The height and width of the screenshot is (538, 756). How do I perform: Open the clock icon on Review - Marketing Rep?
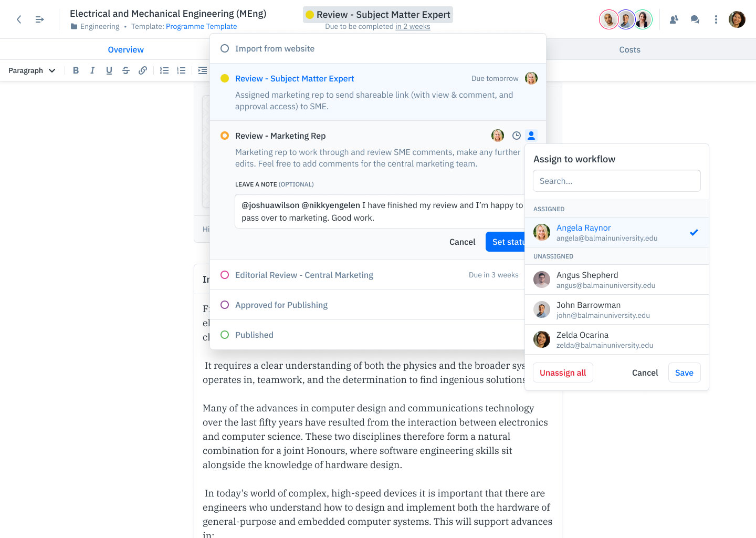(516, 135)
